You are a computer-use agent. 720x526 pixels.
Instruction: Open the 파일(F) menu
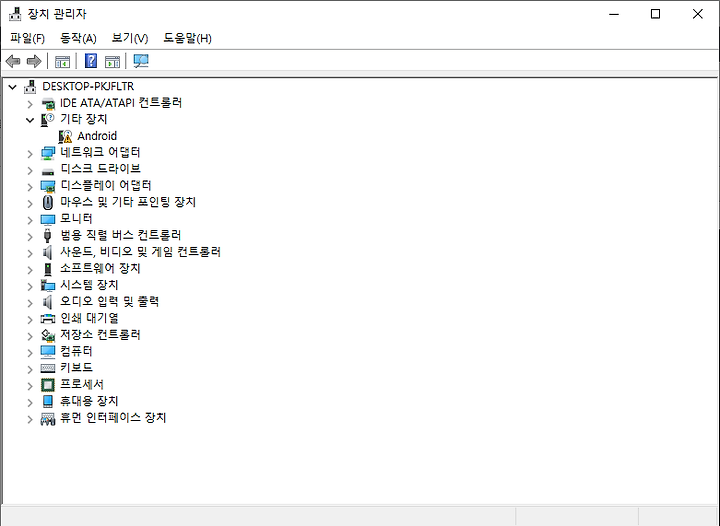tap(28, 38)
